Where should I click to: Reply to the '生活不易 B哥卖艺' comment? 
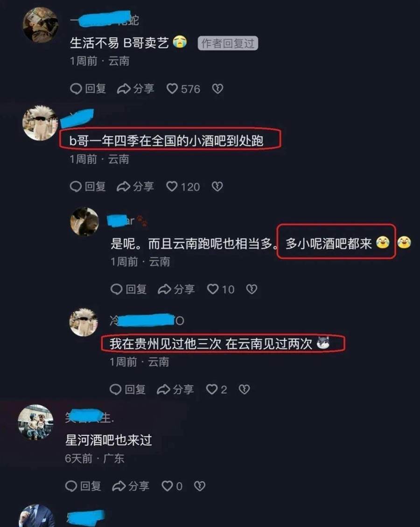[88, 89]
